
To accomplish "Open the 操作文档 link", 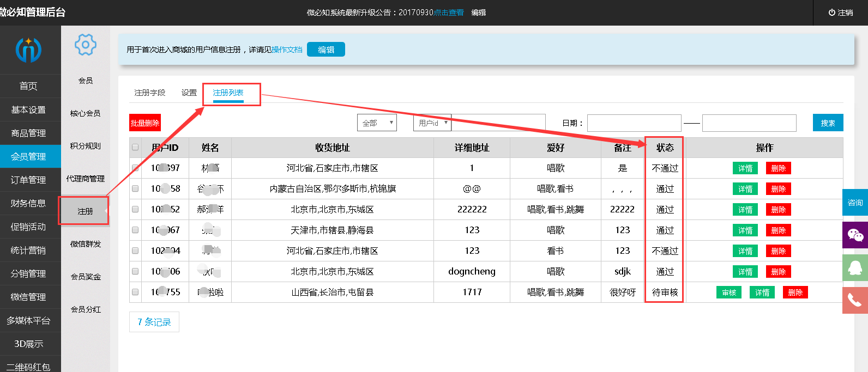I will (287, 50).
